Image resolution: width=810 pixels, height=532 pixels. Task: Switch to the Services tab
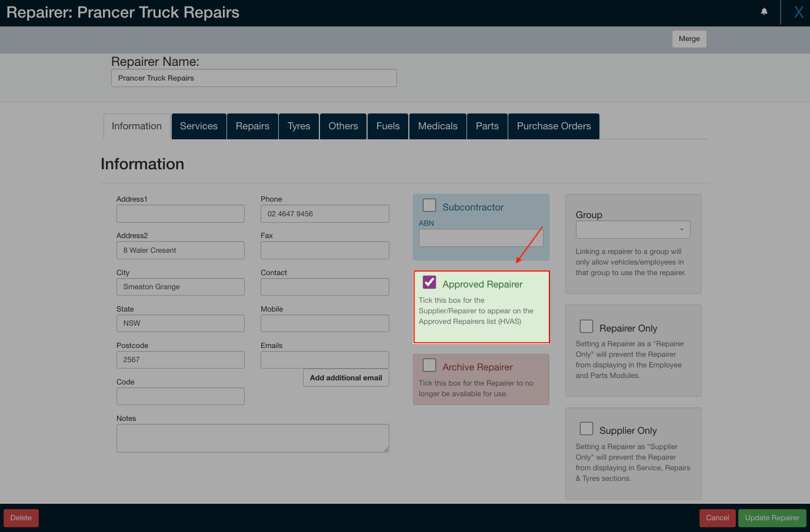198,126
